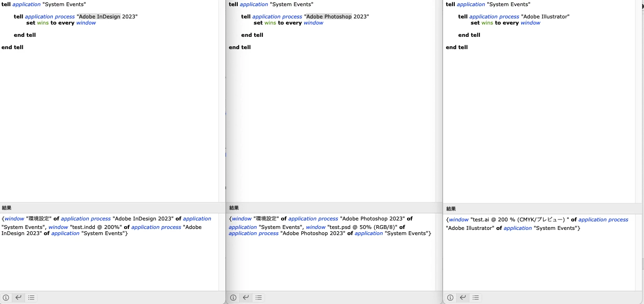Click the "application process" keyword in InDesign script code
This screenshot has width=644, height=304.
[50, 17]
